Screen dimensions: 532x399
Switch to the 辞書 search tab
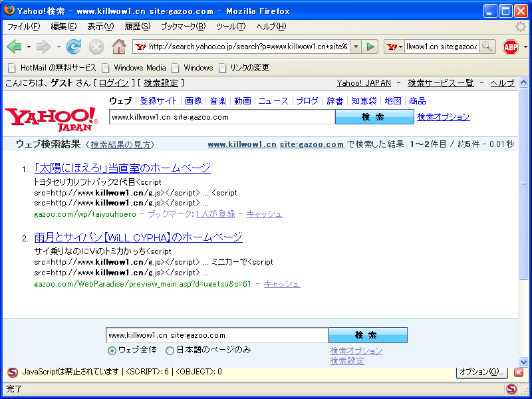point(335,101)
